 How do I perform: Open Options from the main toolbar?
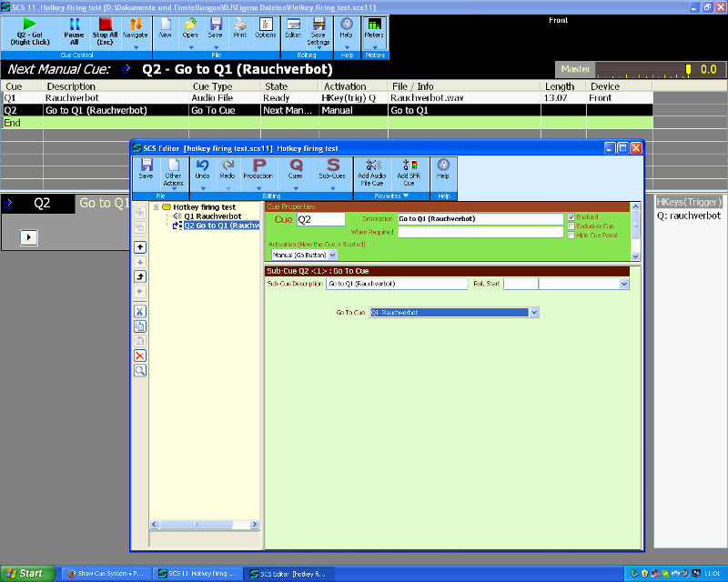coord(265,27)
